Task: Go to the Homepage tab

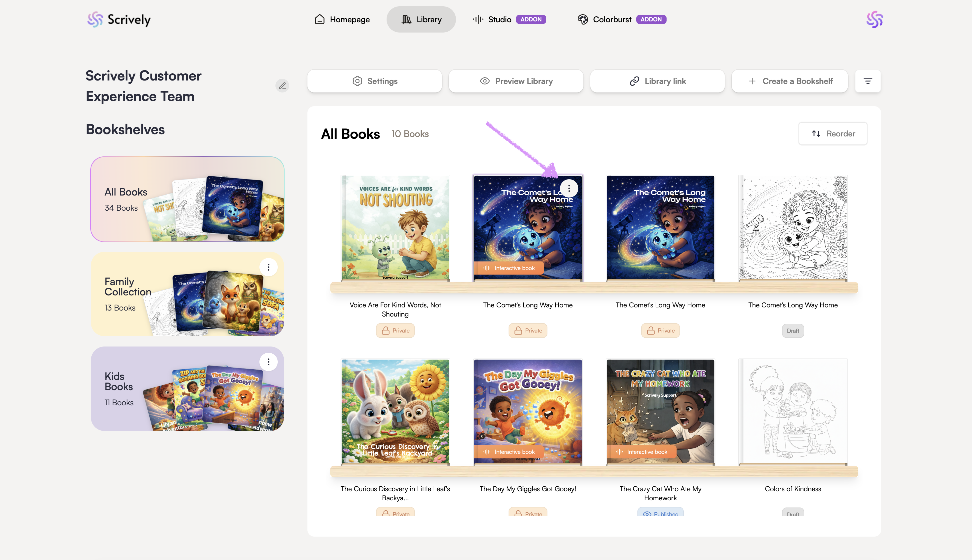Action: 342,19
